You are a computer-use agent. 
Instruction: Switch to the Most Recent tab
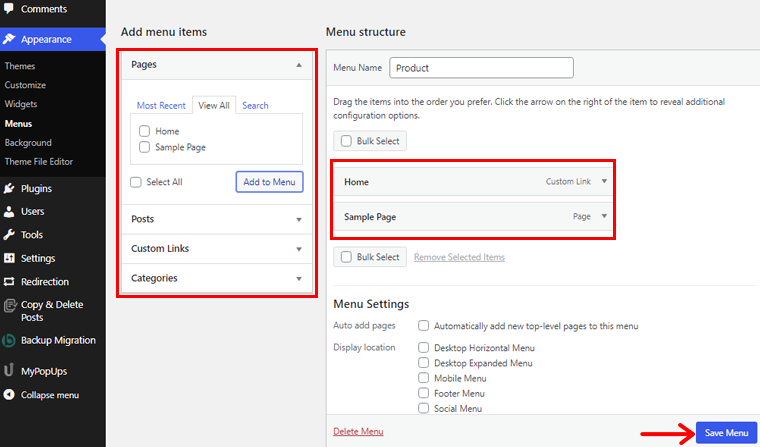[x=160, y=105]
